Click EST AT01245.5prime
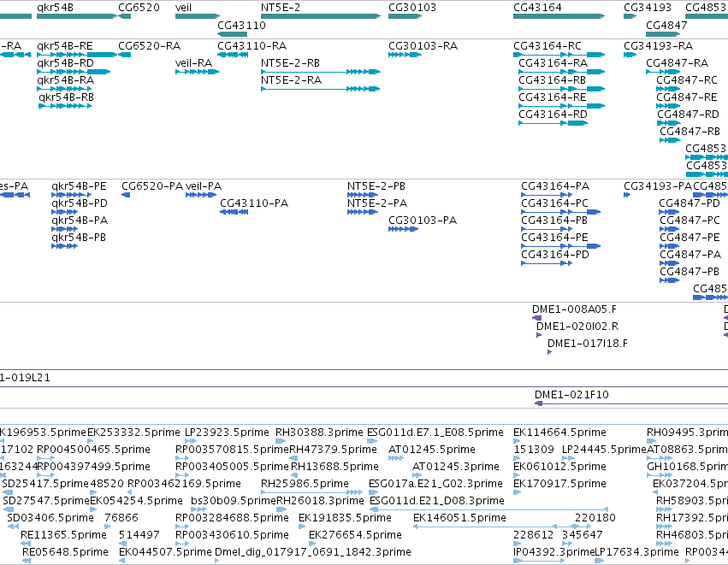728x565 pixels. click(396, 458)
